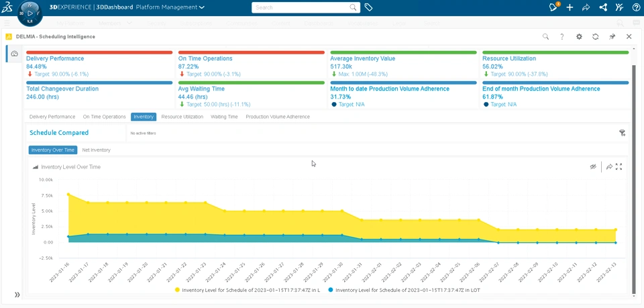This screenshot has height=308, width=644.
Task: Search within the DELMIA widget
Action: coord(545,36)
